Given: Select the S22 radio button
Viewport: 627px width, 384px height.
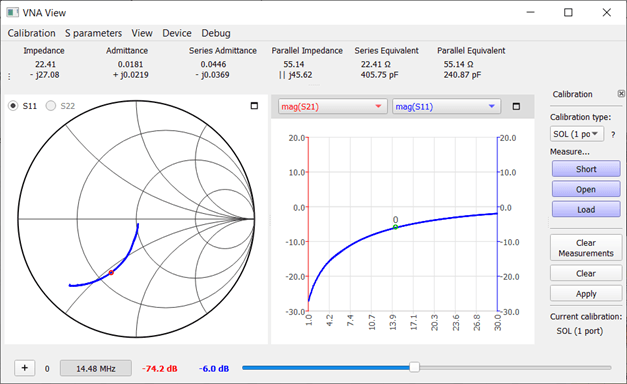Looking at the screenshot, I should (x=51, y=106).
